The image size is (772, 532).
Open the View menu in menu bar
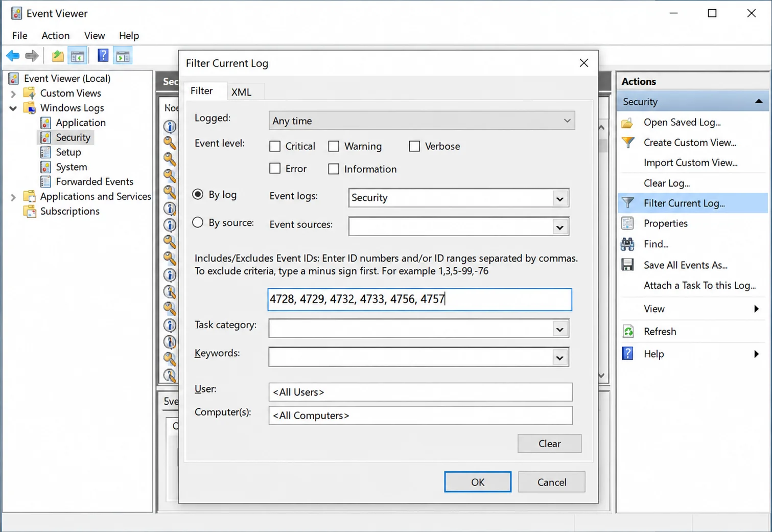click(x=95, y=35)
